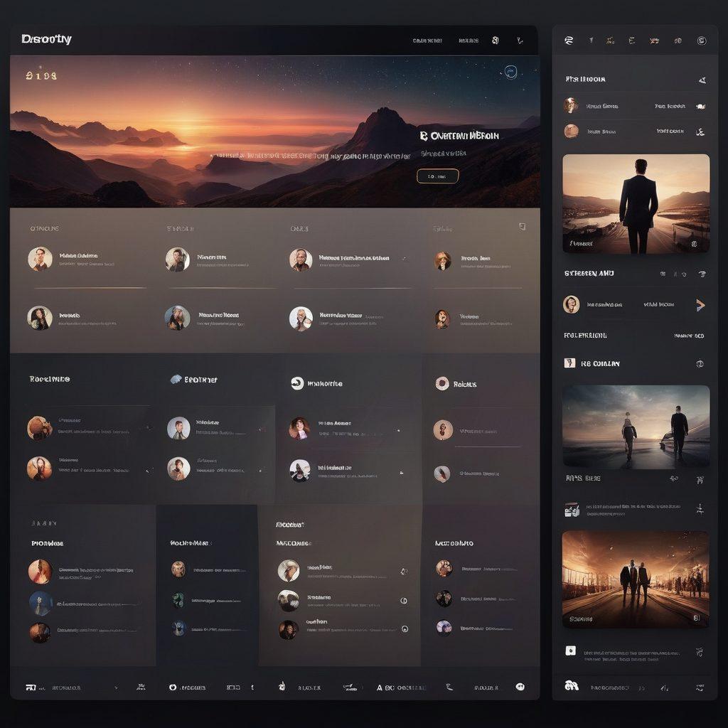Viewport: 728px width, 728px height.
Task: Click the cloud icon beside the second category heading
Action: [176, 380]
